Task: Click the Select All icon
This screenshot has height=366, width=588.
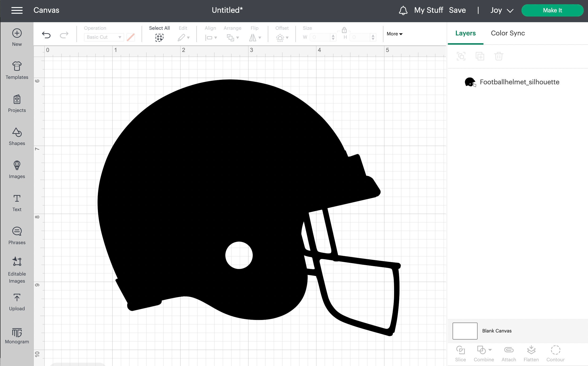Action: click(x=160, y=38)
